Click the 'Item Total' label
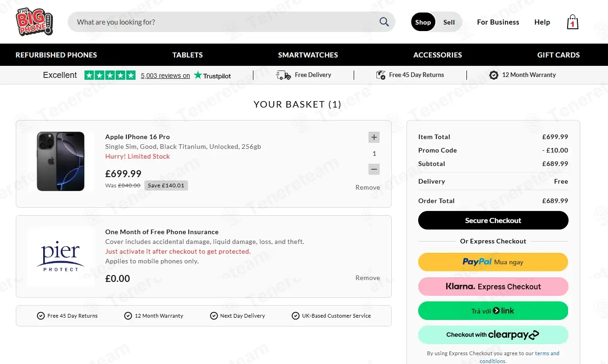Image resolution: width=608 pixels, height=364 pixels. [434, 137]
